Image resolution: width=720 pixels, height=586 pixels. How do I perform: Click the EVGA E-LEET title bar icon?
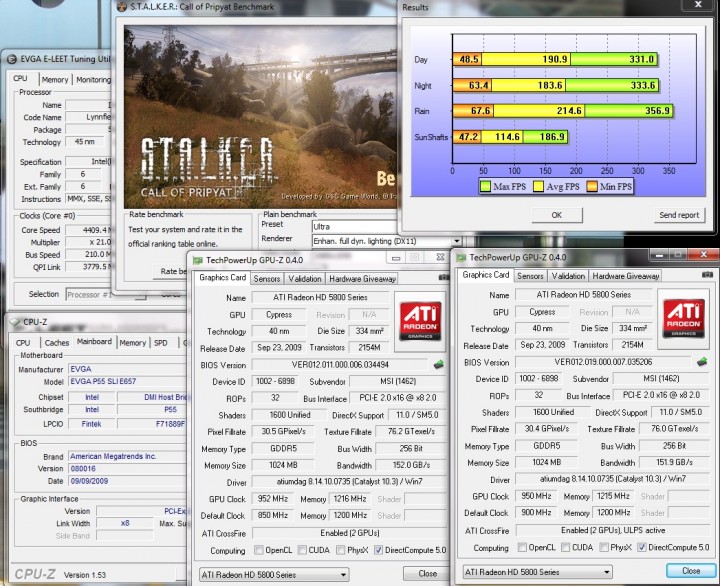12,59
